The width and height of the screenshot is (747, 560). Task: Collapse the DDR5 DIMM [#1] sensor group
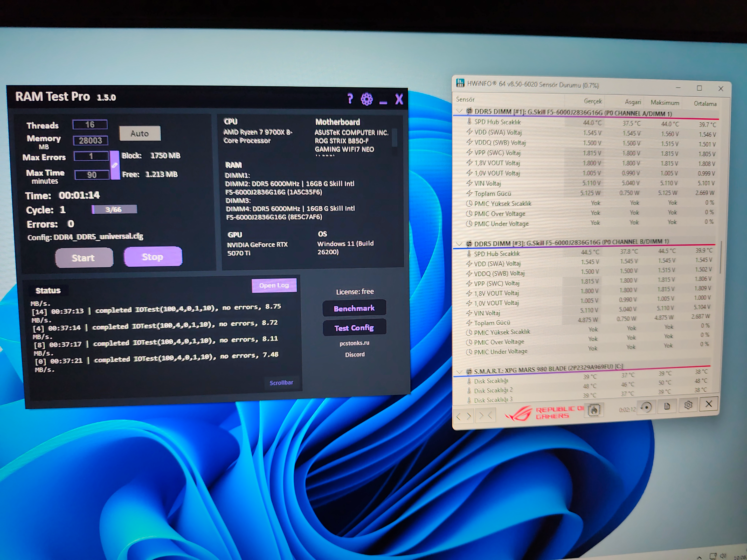pyautogui.click(x=459, y=111)
